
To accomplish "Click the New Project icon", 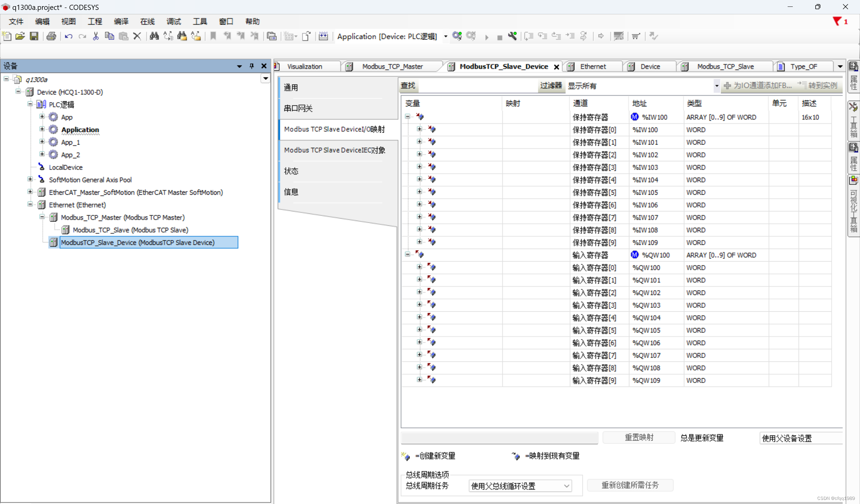I will (x=7, y=36).
